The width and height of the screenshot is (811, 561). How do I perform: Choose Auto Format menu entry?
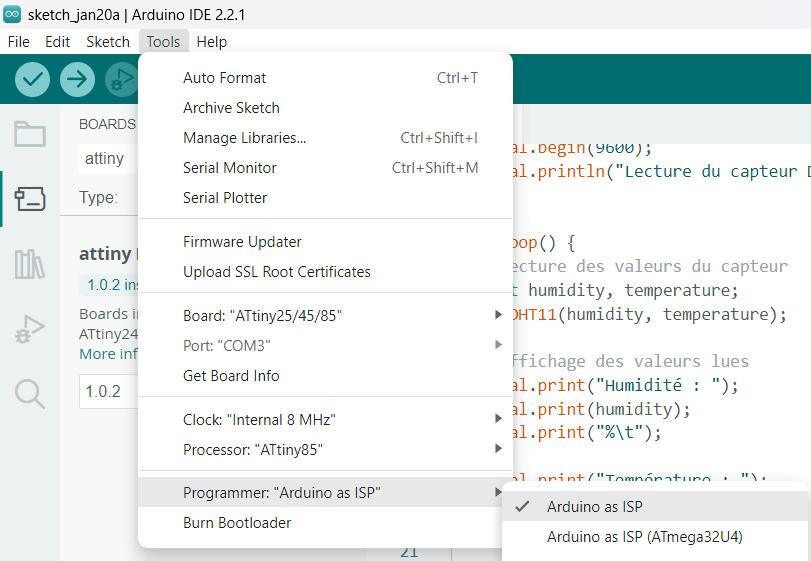224,78
